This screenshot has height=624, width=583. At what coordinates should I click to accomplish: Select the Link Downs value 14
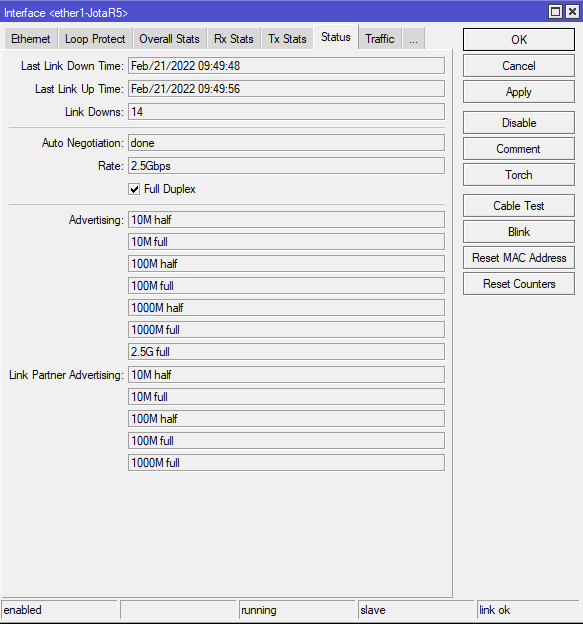[286, 112]
